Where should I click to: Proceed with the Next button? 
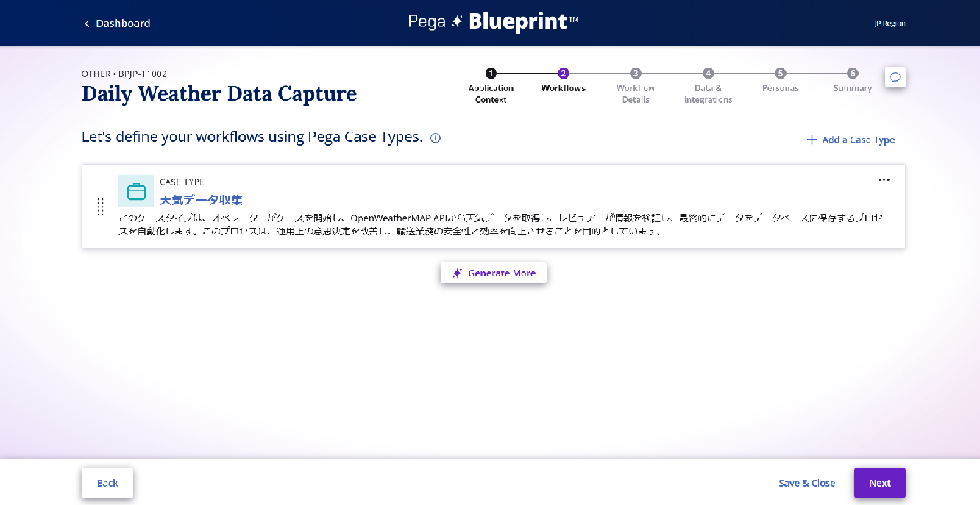coord(880,483)
